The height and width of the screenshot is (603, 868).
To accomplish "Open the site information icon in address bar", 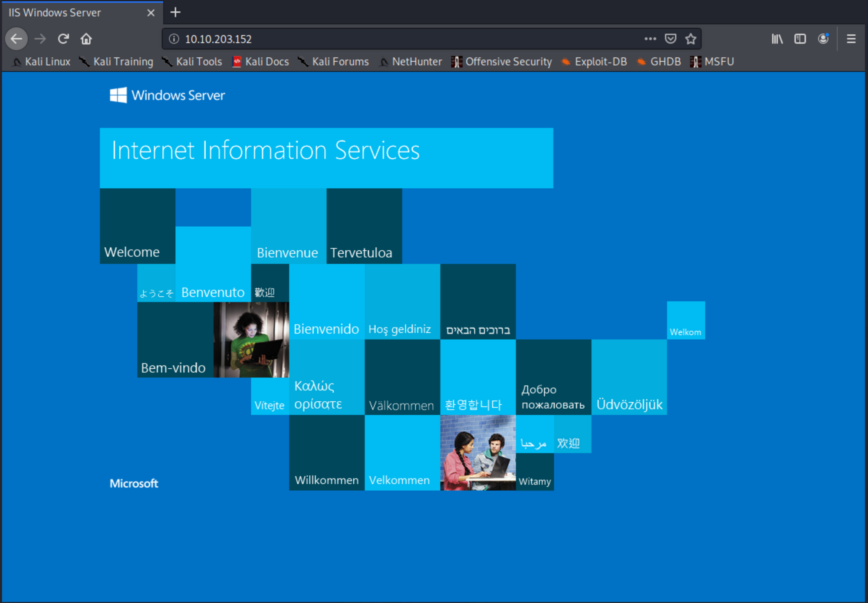I will tap(174, 39).
